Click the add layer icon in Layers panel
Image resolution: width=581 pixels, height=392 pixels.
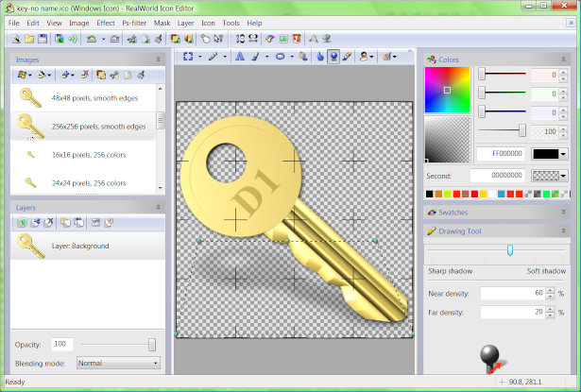click(22, 222)
